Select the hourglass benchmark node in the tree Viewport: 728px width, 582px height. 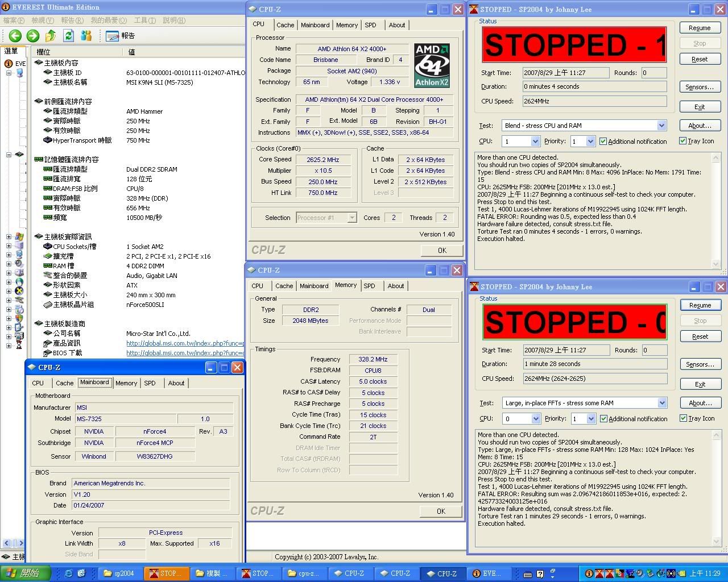click(x=19, y=345)
